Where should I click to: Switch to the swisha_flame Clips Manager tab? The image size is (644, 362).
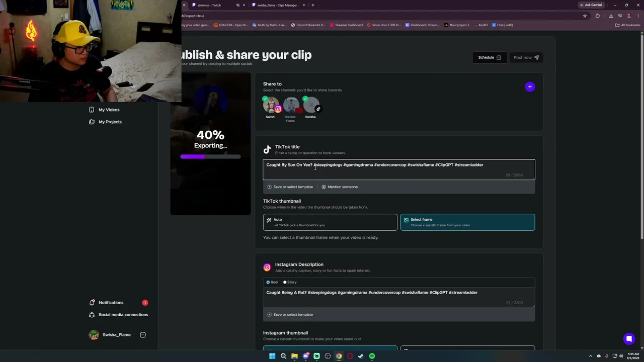click(277, 5)
